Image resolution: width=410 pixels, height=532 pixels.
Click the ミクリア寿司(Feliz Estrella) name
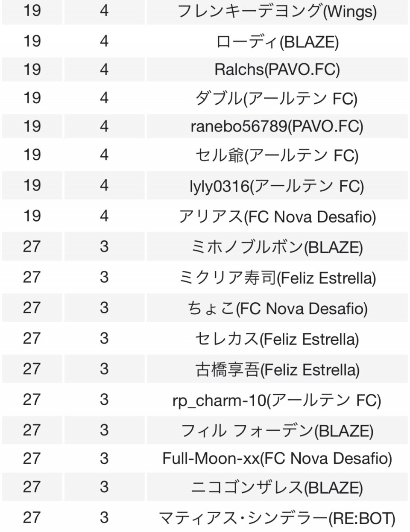click(x=277, y=278)
